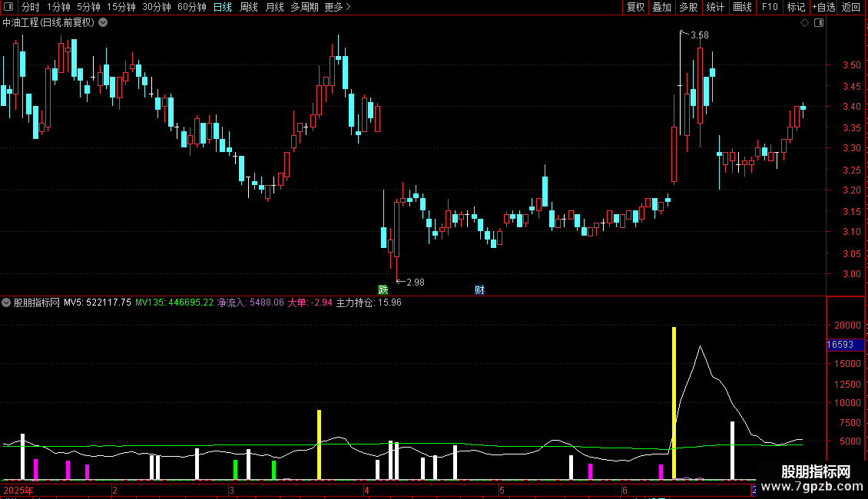Open the 复权 adjustment menu
This screenshot has width=868, height=499.
pos(635,7)
